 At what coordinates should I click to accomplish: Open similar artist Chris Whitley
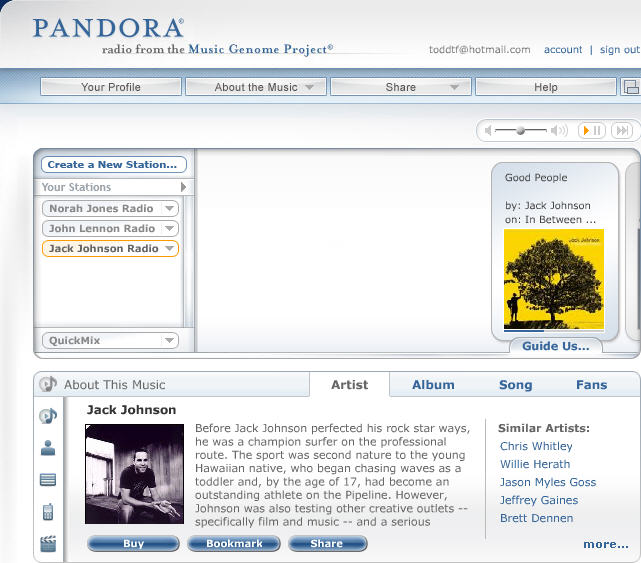536,446
